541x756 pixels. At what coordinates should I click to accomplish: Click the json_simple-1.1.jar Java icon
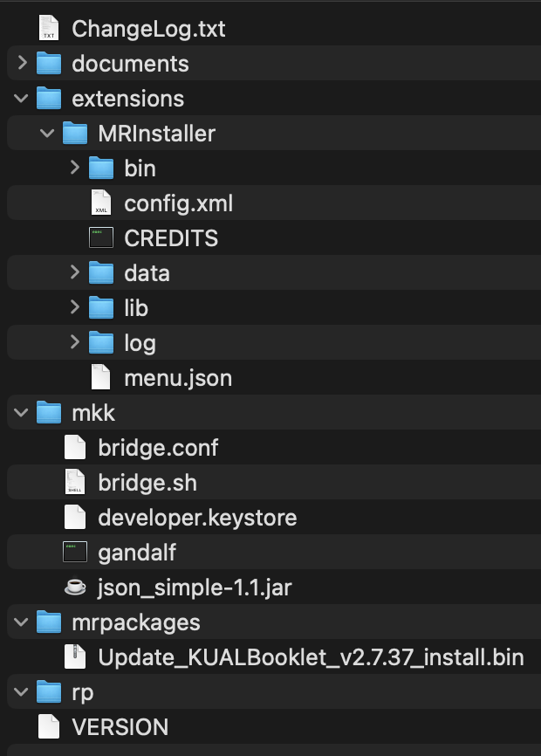pyautogui.click(x=75, y=588)
